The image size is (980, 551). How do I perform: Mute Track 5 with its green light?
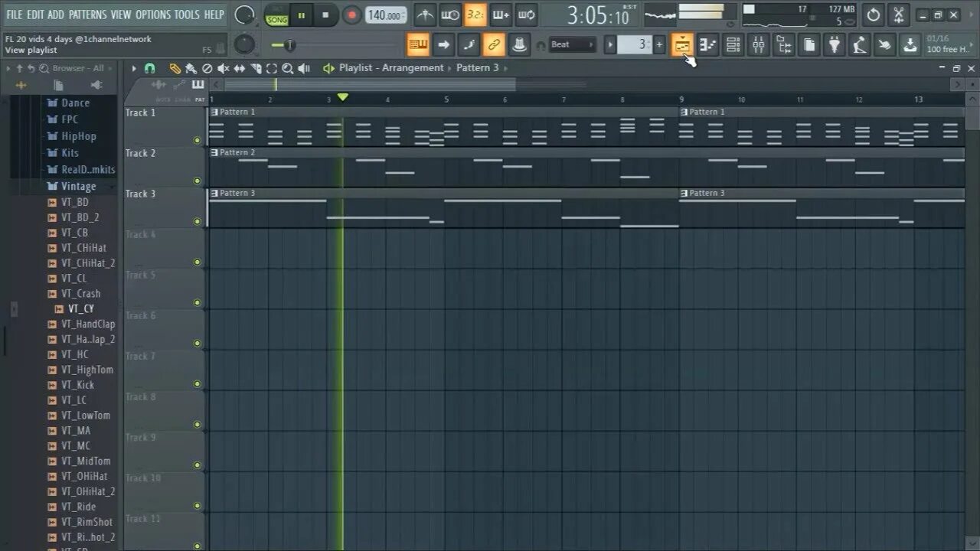[197, 302]
